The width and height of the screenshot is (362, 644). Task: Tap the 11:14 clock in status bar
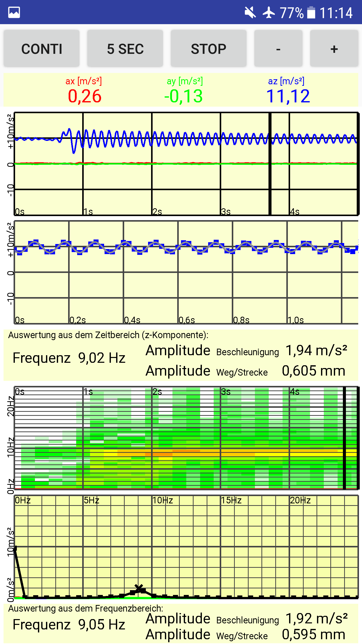click(336, 13)
